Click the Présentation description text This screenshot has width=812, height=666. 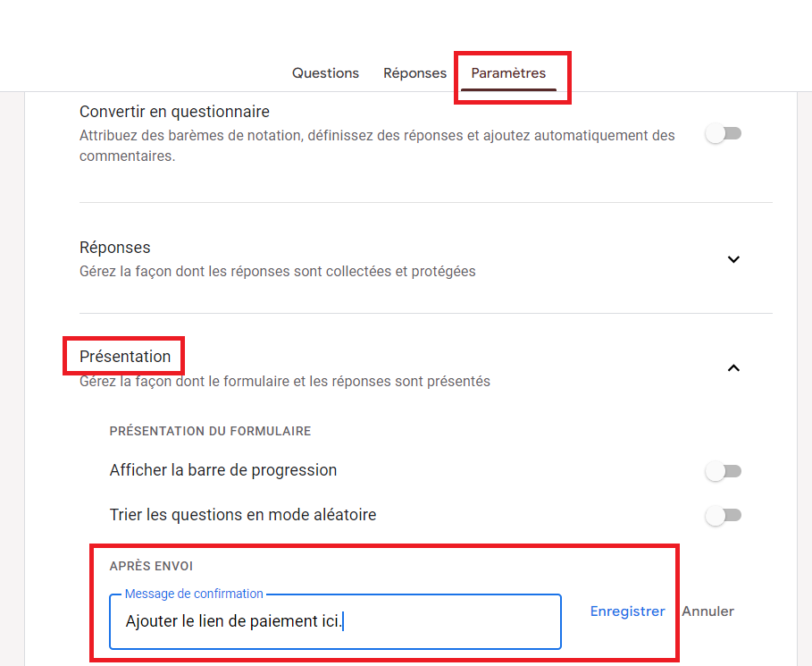click(x=284, y=382)
